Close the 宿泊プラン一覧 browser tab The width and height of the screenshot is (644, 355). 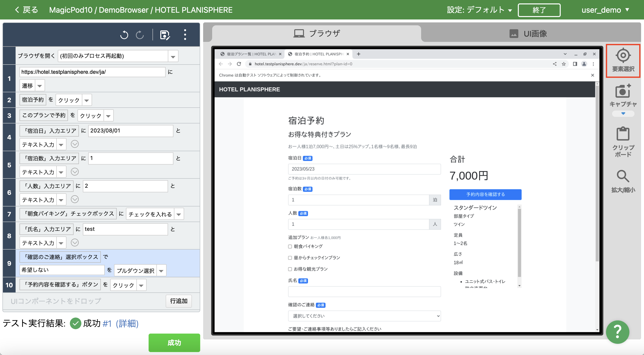tap(280, 54)
